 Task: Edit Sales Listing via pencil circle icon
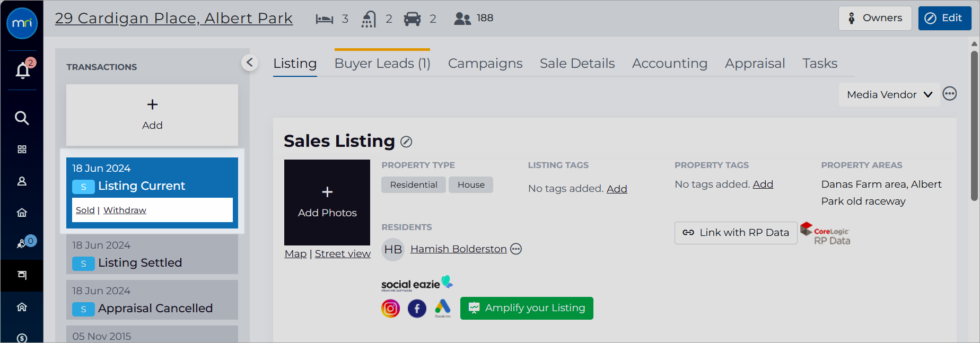406,142
